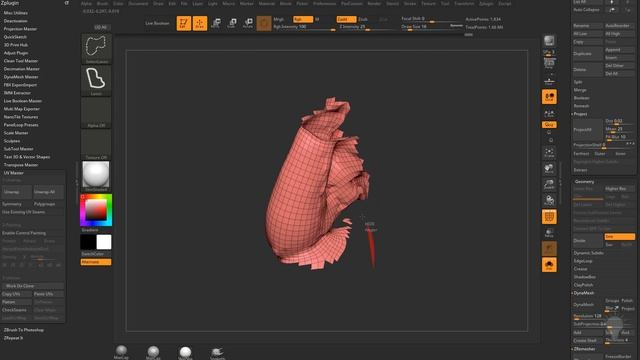640x360 pixels.
Task: Click the Move view icon on right shelf
Action: pyautogui.click(x=549, y=169)
